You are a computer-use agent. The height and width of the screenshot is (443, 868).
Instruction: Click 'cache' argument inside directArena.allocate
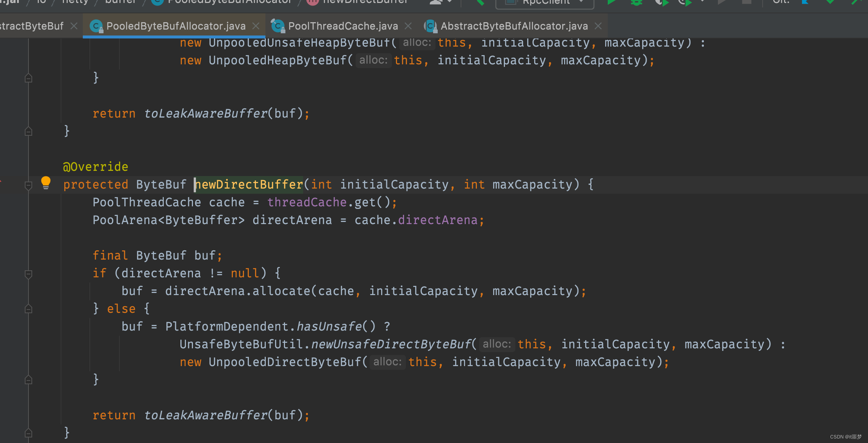[336, 291]
